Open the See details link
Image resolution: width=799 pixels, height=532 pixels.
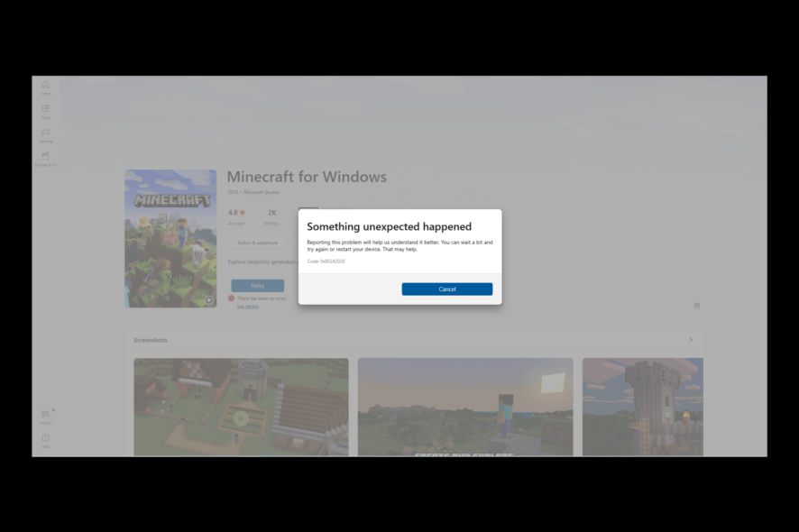(x=248, y=307)
